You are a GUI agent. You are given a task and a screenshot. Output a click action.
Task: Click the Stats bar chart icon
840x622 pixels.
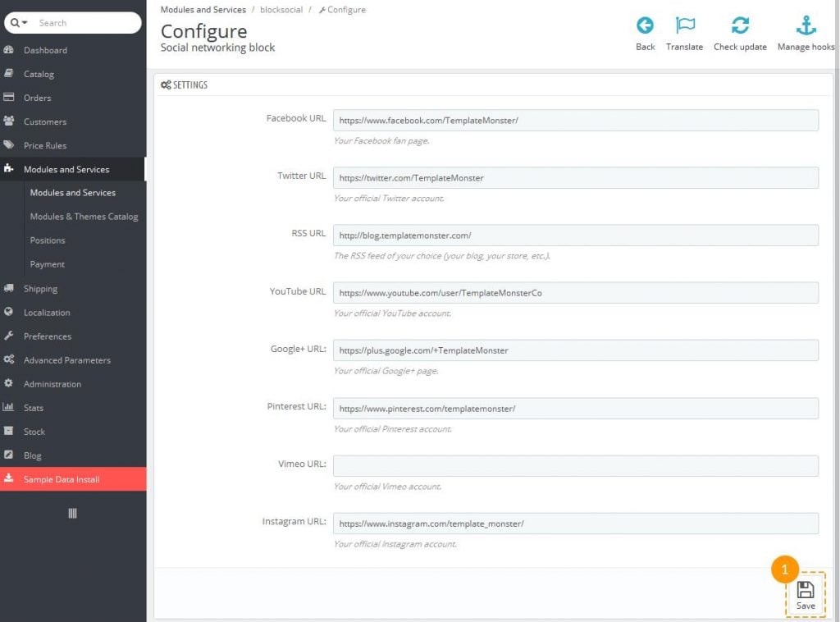pos(9,408)
